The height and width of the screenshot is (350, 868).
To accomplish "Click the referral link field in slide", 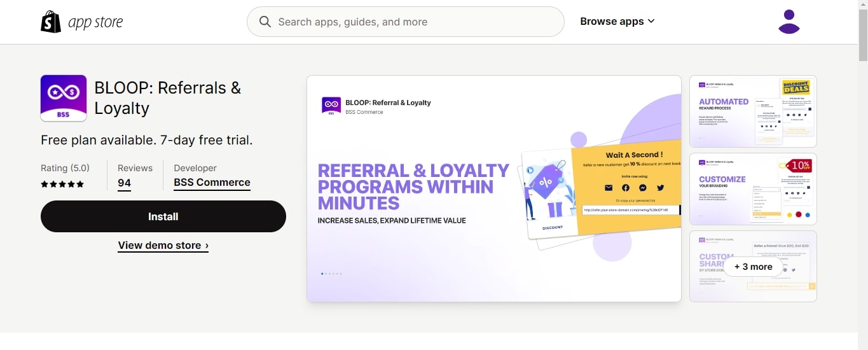I will (631, 209).
